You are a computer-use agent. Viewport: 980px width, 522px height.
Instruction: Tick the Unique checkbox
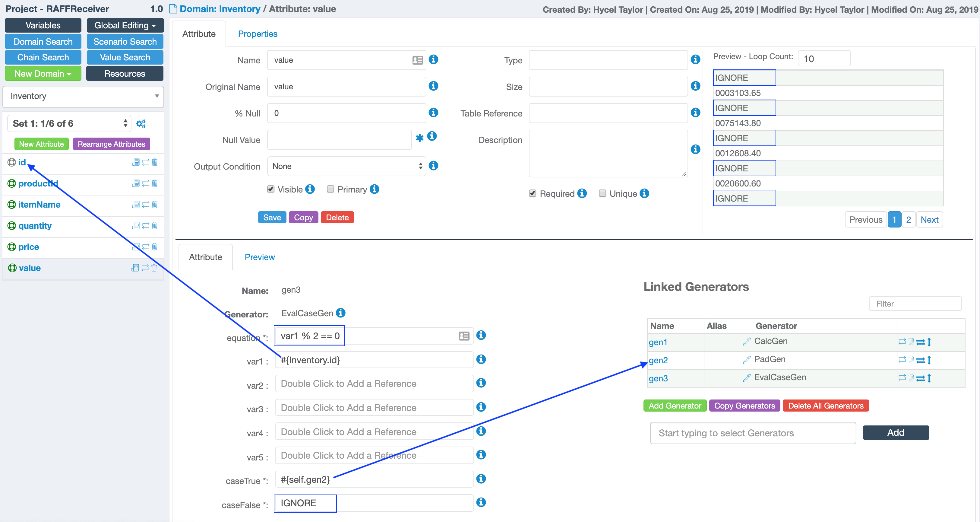(602, 193)
